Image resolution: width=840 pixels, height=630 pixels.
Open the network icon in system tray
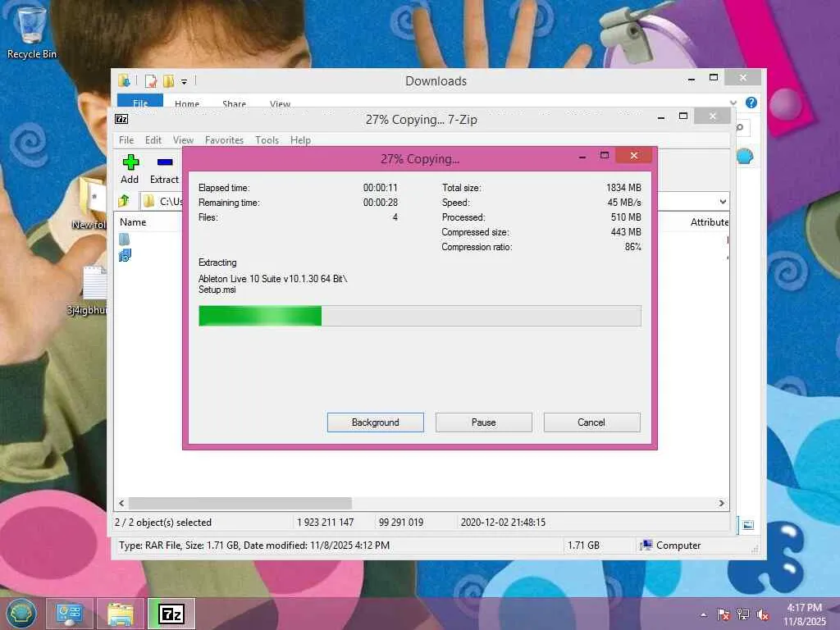743,614
